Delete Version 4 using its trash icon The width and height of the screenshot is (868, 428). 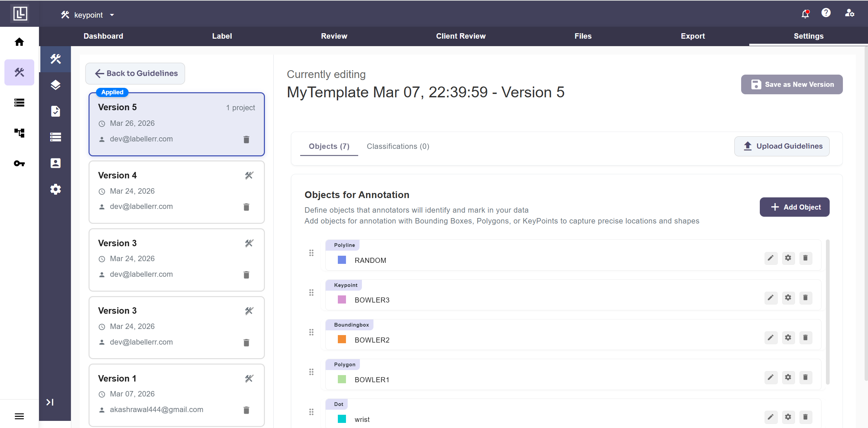(246, 207)
